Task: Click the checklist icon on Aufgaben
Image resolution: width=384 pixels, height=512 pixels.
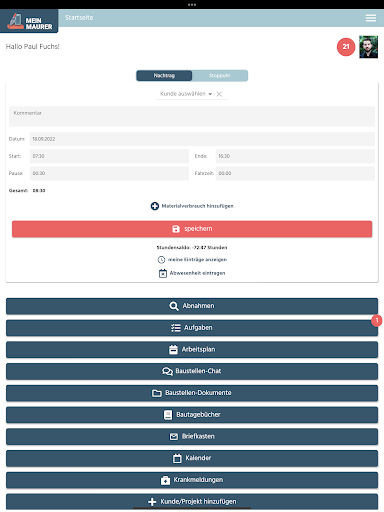Action: [x=176, y=328]
